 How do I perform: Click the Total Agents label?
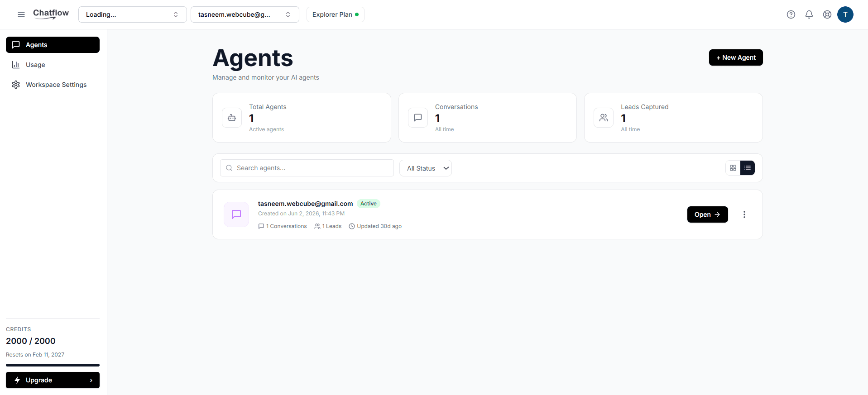coord(268,107)
